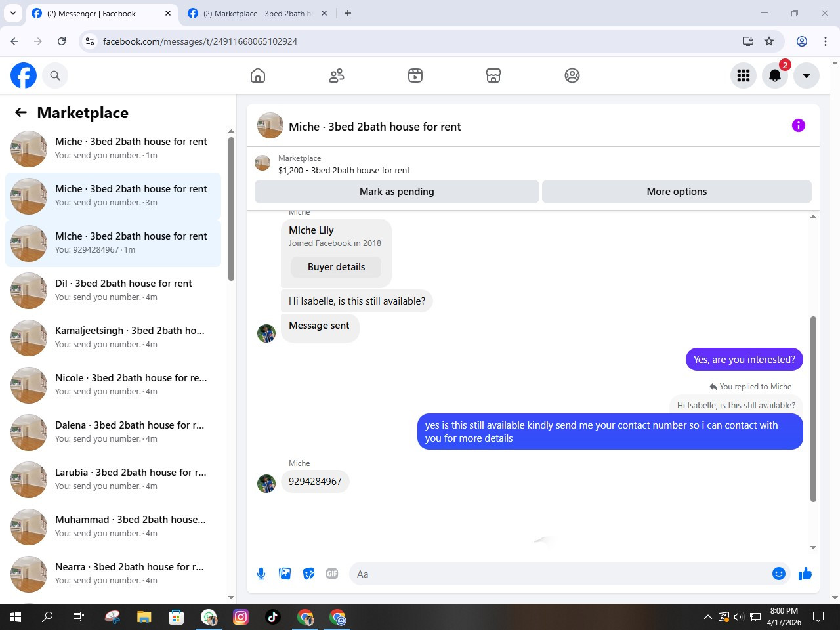Image resolution: width=840 pixels, height=630 pixels.
Task: Open TikTok from the taskbar
Action: (273, 617)
